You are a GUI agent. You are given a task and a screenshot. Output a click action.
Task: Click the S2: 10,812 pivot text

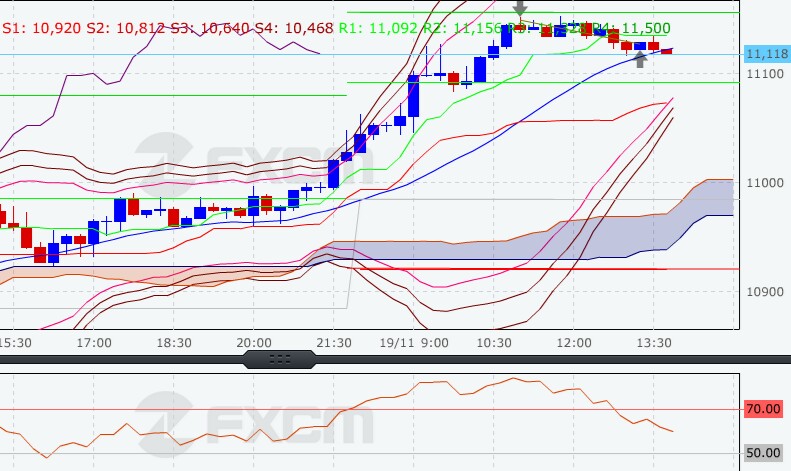tap(126, 28)
